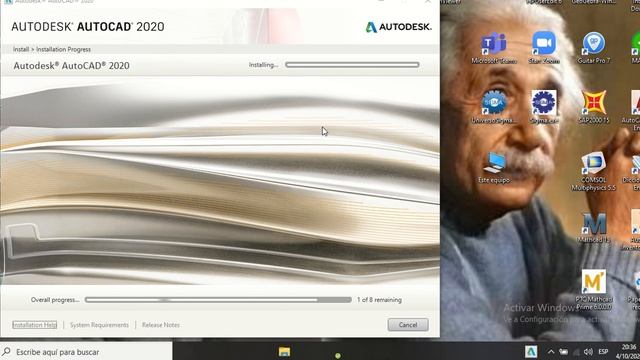The image size is (640, 360).
Task: Switch ESP keyboard language indicator
Action: (603, 351)
